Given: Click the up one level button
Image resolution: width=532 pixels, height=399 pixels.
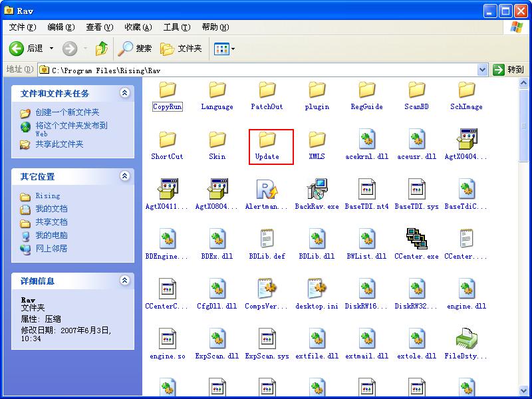Looking at the screenshot, I should click(x=102, y=49).
